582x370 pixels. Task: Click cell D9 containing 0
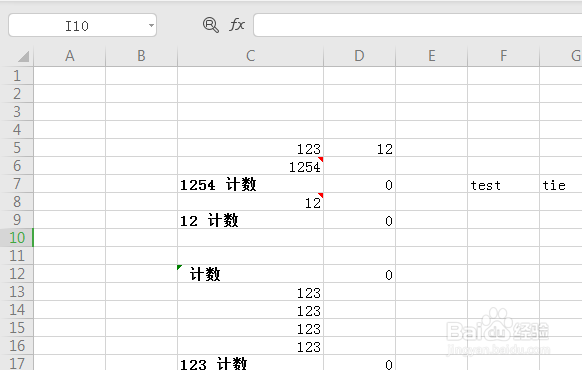tap(359, 220)
